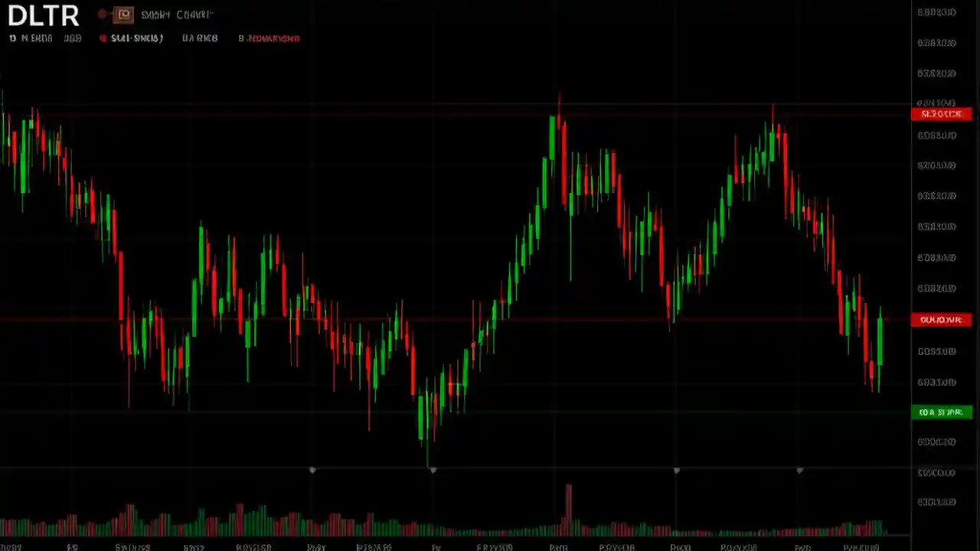The width and height of the screenshot is (980, 551).
Task: Open the red sell price tag on the right axis
Action: coord(940,113)
